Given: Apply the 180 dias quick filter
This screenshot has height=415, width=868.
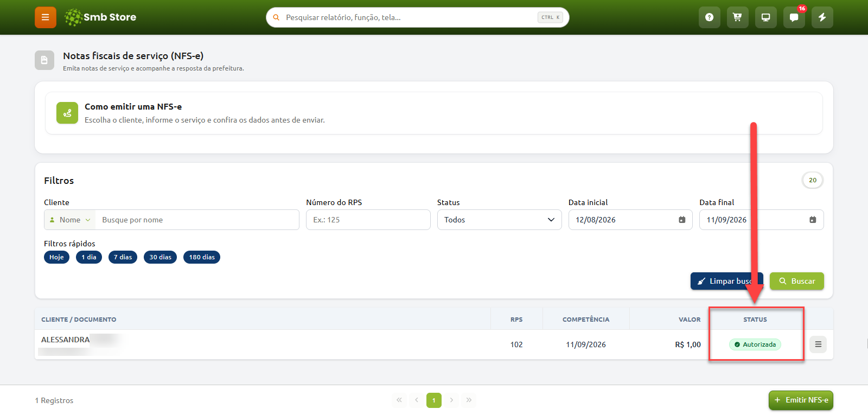Looking at the screenshot, I should point(202,257).
